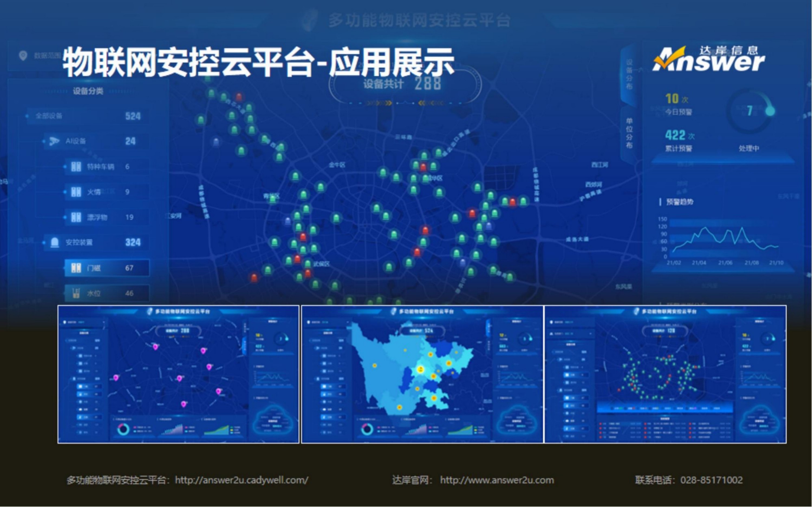Click the water level icon beside 水位
This screenshot has width=812, height=507.
[76, 293]
